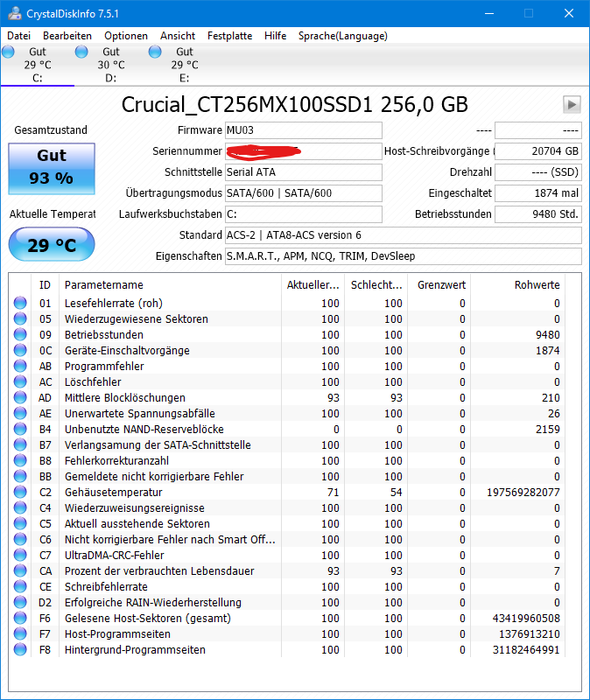Click the Laufwerksbuchstaben field C:
Viewport: 590px width, 700px height.
point(304,214)
